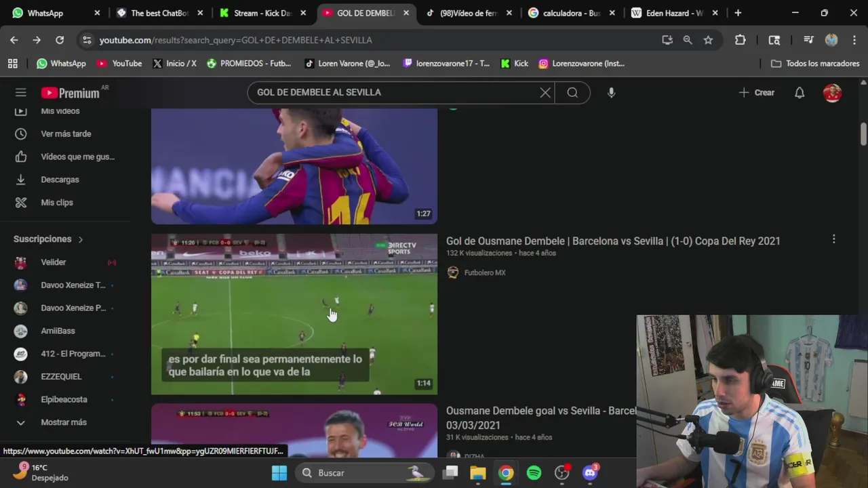The height and width of the screenshot is (488, 868).
Task: Open Ousmane Dembele goal vs Sevilla title
Action: tap(541, 418)
